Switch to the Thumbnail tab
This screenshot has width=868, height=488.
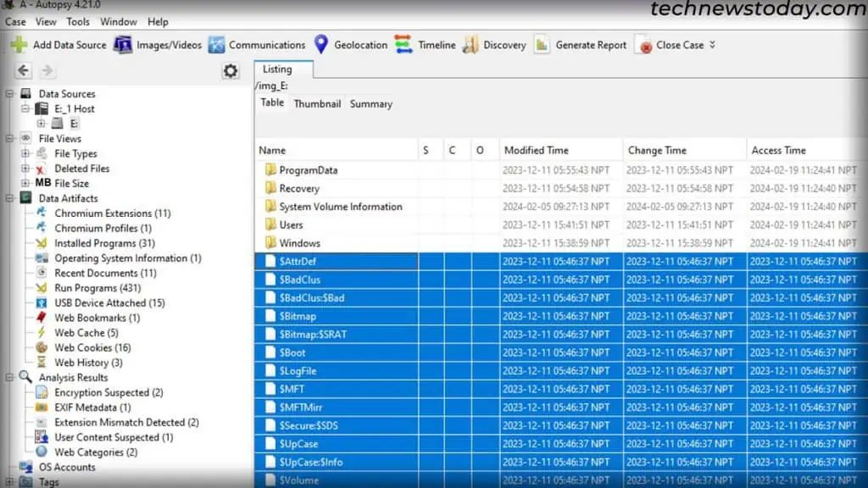[317, 103]
